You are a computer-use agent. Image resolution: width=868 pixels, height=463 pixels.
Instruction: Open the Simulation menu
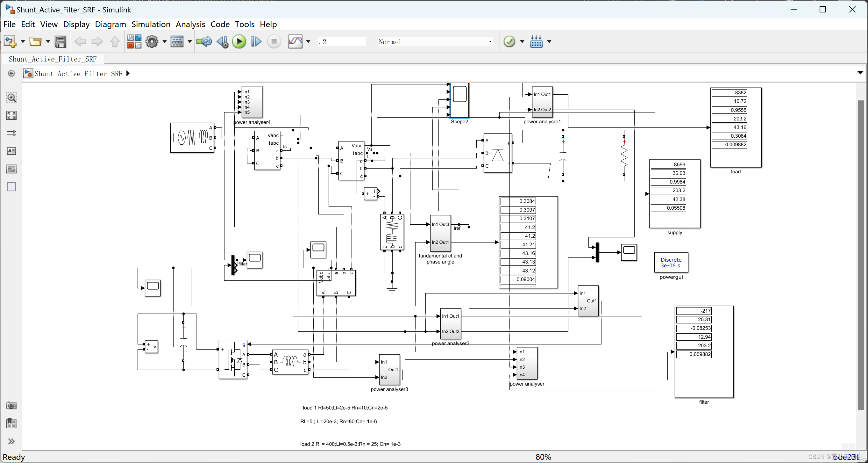(151, 24)
